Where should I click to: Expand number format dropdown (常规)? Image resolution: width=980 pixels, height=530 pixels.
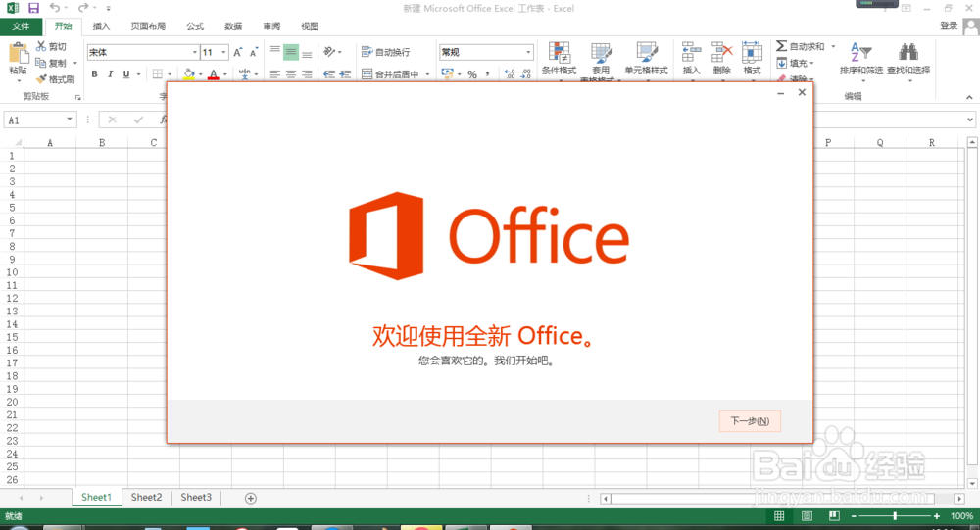pos(528,53)
